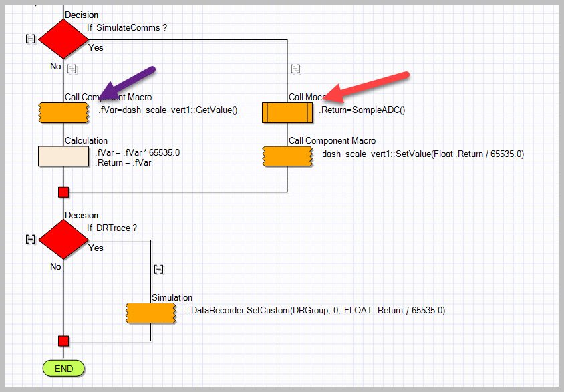564x392 pixels.
Task: Select the .fVar * 65535.0 calculation text
Action: [137, 153]
